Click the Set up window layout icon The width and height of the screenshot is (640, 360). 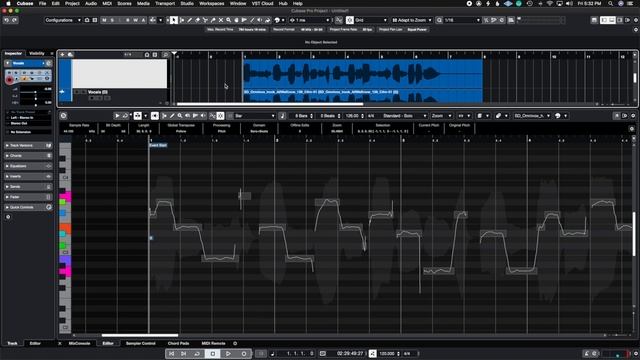(x=594, y=20)
